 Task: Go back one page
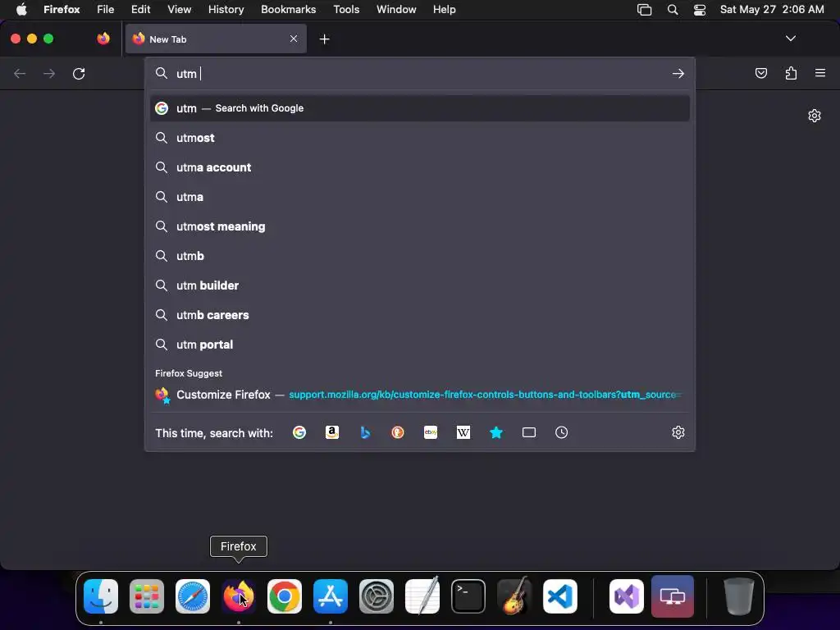20,73
